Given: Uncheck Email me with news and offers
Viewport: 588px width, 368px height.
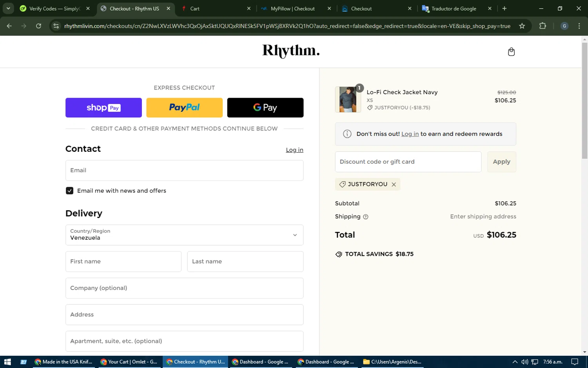Looking at the screenshot, I should coord(69,191).
